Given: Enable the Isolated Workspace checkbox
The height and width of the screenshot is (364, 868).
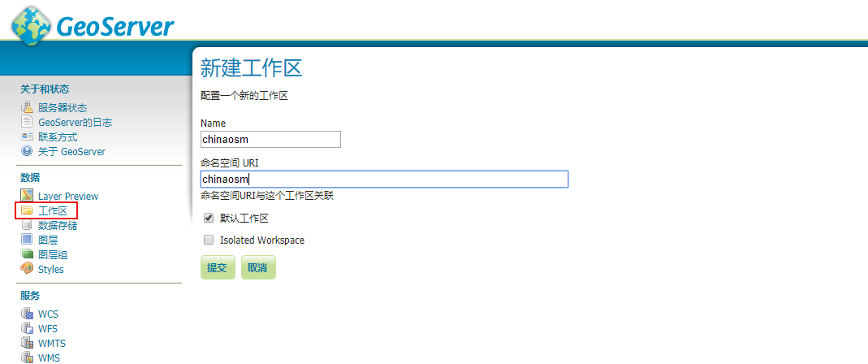Looking at the screenshot, I should click(x=209, y=240).
